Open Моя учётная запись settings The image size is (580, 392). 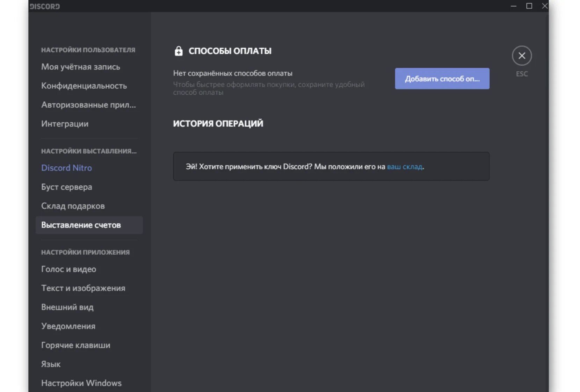pyautogui.click(x=81, y=67)
